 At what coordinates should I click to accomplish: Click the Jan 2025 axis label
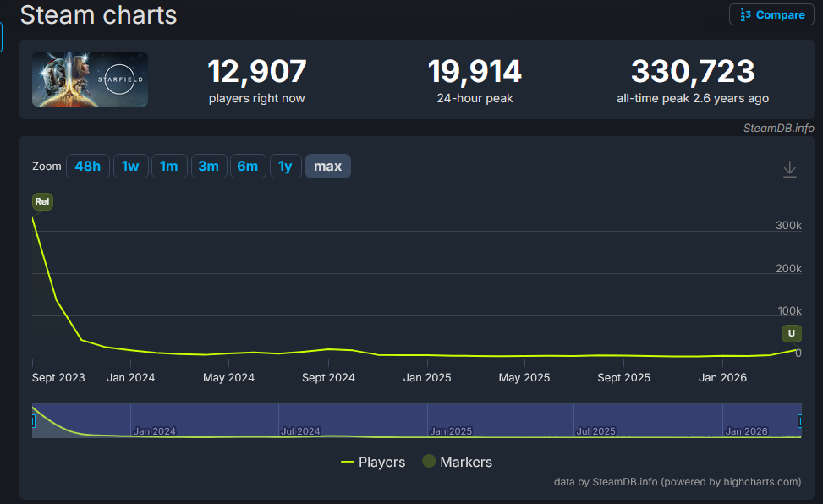pos(427,377)
